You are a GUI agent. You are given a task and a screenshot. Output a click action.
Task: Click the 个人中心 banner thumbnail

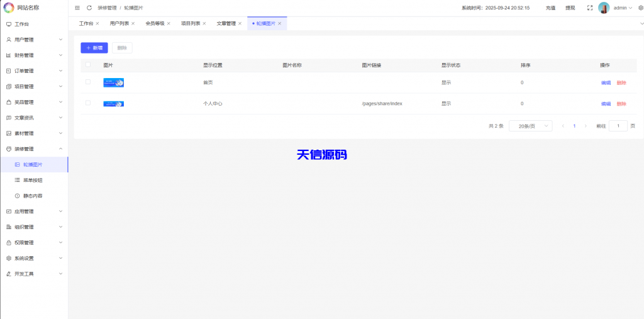pos(113,103)
